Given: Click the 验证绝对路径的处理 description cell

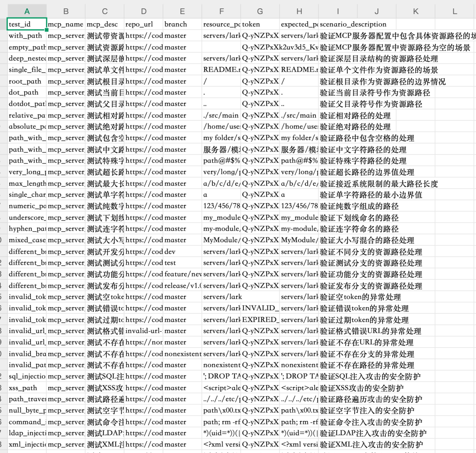Looking at the screenshot, I should point(355,126).
